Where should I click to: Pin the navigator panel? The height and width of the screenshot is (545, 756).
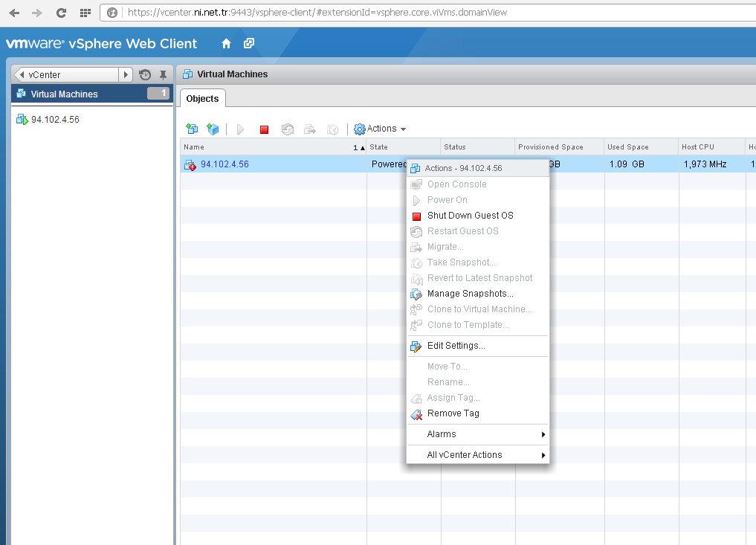pos(163,75)
